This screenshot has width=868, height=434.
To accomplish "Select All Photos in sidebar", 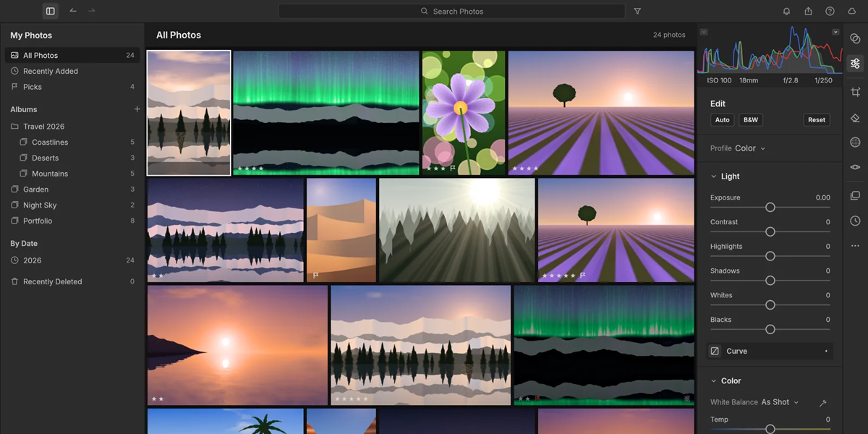I will tap(72, 55).
